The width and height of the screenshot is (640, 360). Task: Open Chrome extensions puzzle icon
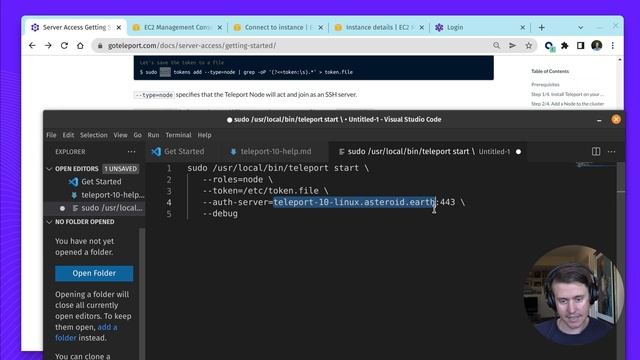click(x=564, y=46)
